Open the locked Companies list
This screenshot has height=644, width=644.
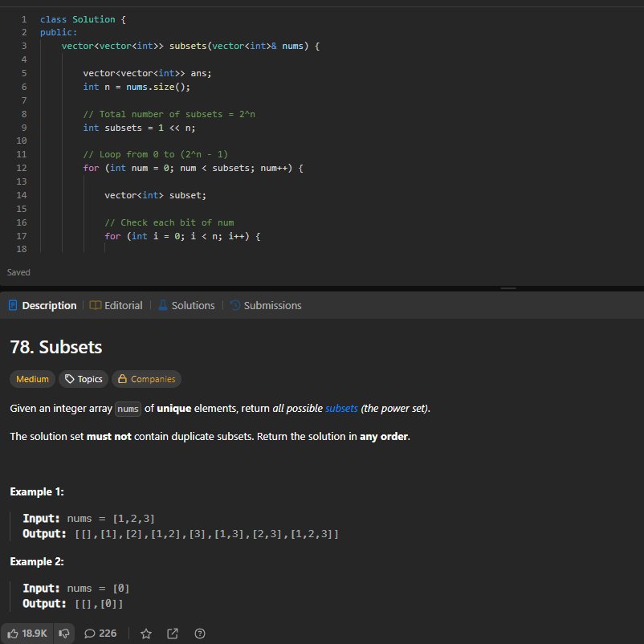[147, 379]
